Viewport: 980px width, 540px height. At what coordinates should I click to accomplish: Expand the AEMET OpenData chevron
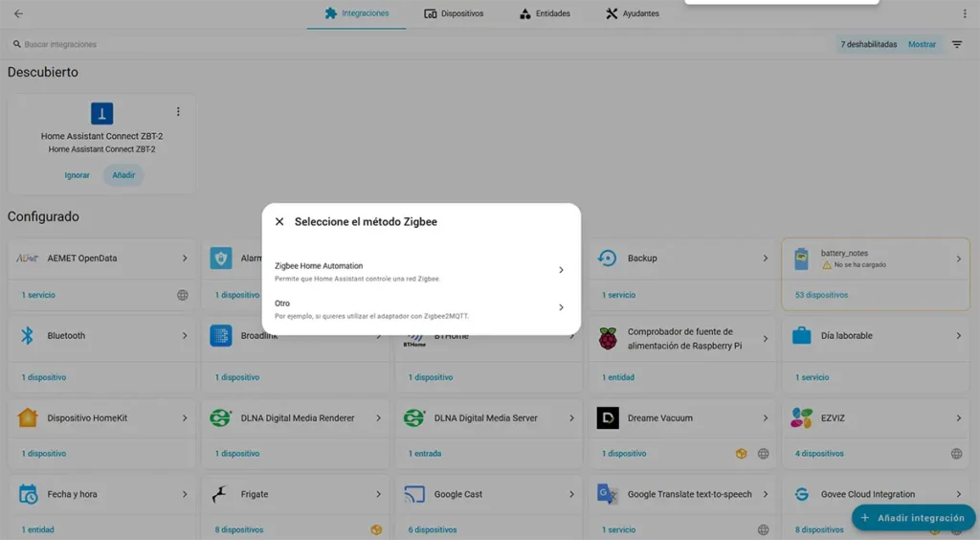coord(185,259)
